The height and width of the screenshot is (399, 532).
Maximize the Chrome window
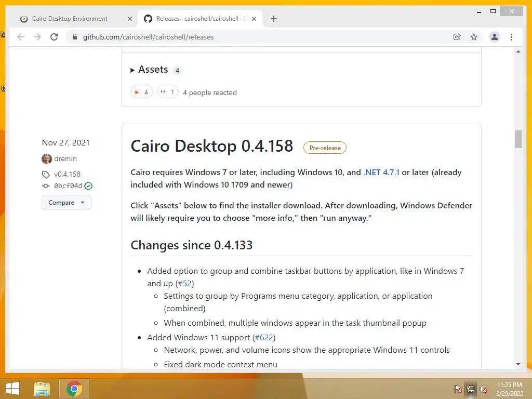(493, 11)
